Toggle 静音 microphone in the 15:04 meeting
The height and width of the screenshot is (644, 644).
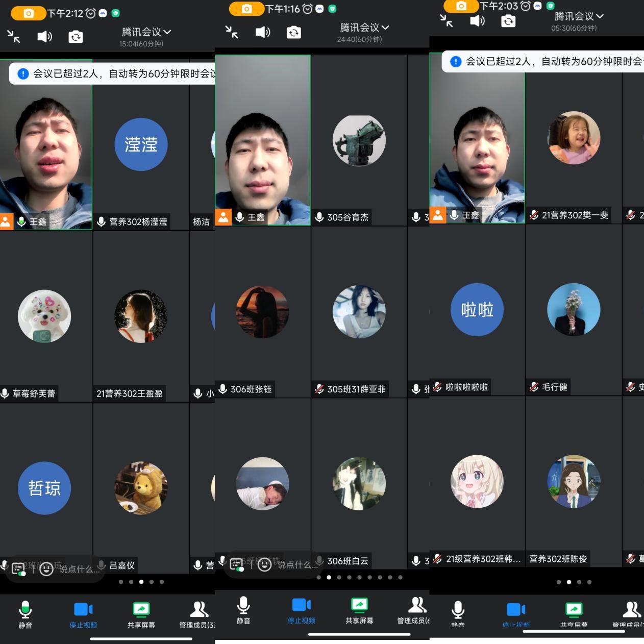25,614
